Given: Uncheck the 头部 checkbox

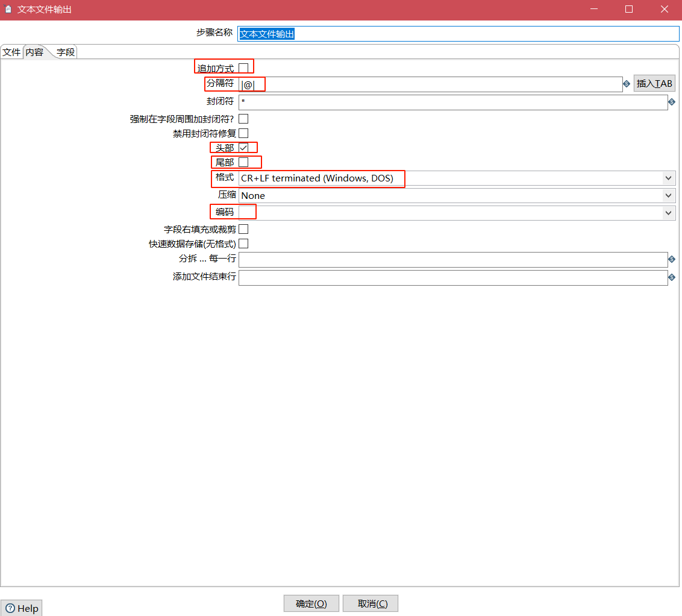Looking at the screenshot, I should (x=243, y=148).
